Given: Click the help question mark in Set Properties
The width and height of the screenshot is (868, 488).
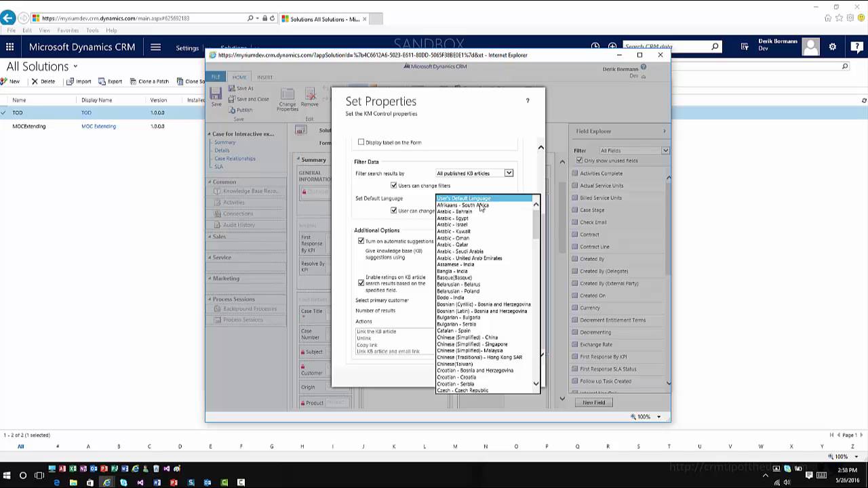Looking at the screenshot, I should [x=528, y=100].
